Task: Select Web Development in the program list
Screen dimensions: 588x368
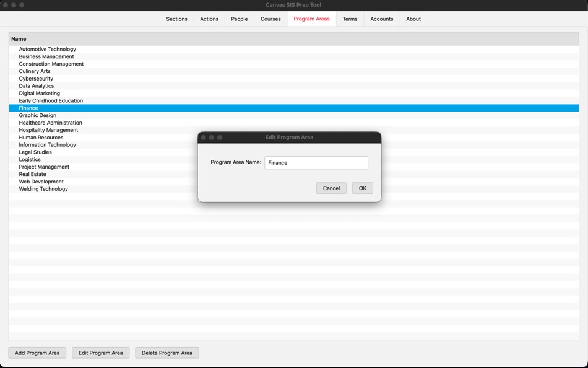Action: [41, 182]
